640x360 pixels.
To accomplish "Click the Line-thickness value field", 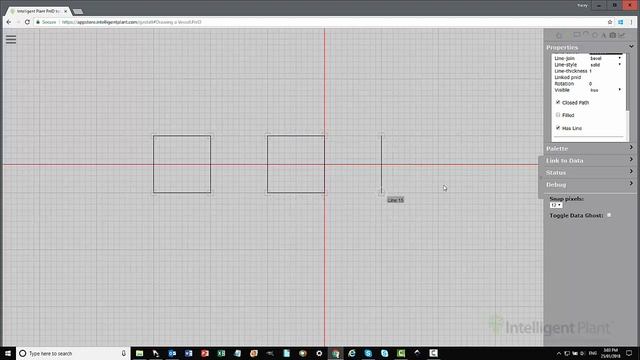I will pos(606,71).
